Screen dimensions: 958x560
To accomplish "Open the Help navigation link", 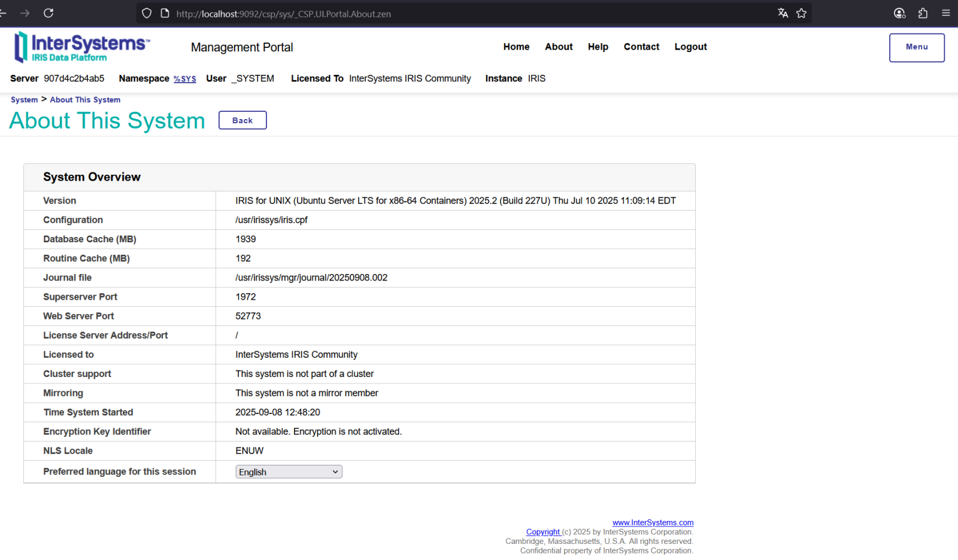I will pos(598,47).
